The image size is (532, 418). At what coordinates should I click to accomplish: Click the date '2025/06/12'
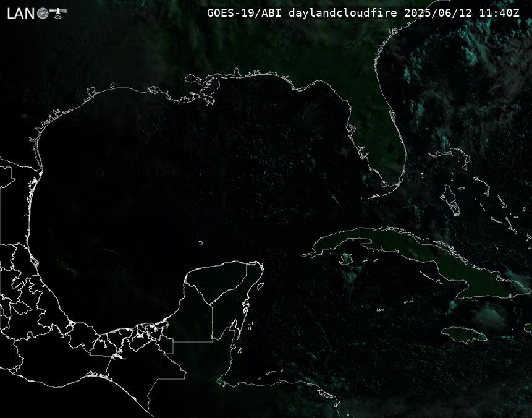[x=438, y=13]
